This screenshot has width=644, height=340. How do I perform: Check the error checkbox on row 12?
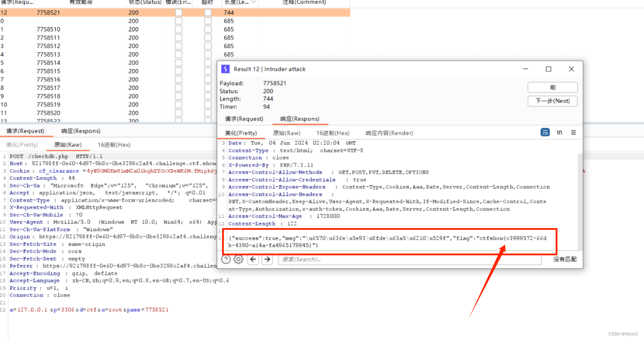pyautogui.click(x=179, y=13)
